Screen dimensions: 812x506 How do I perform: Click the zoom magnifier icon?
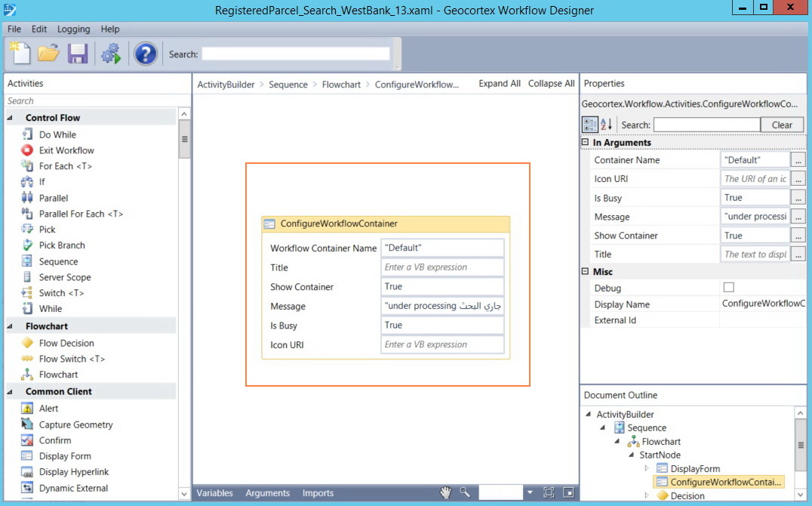[x=465, y=492]
